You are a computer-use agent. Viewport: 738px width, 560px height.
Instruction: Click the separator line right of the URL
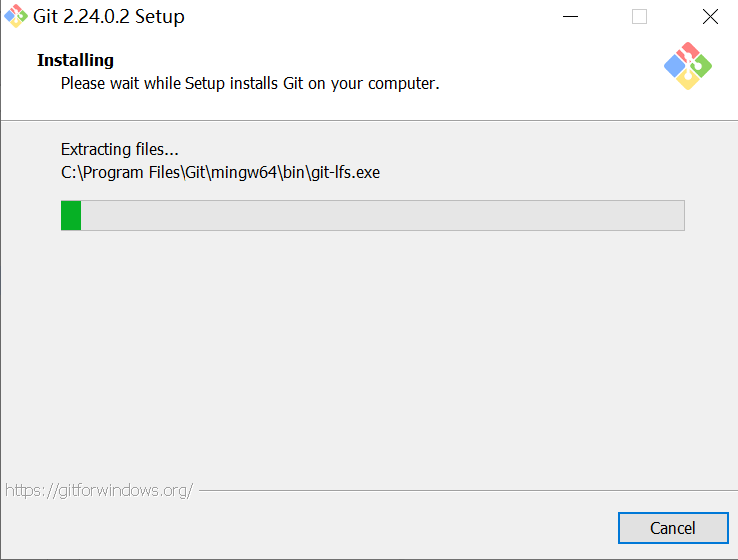pyautogui.click(x=459, y=490)
